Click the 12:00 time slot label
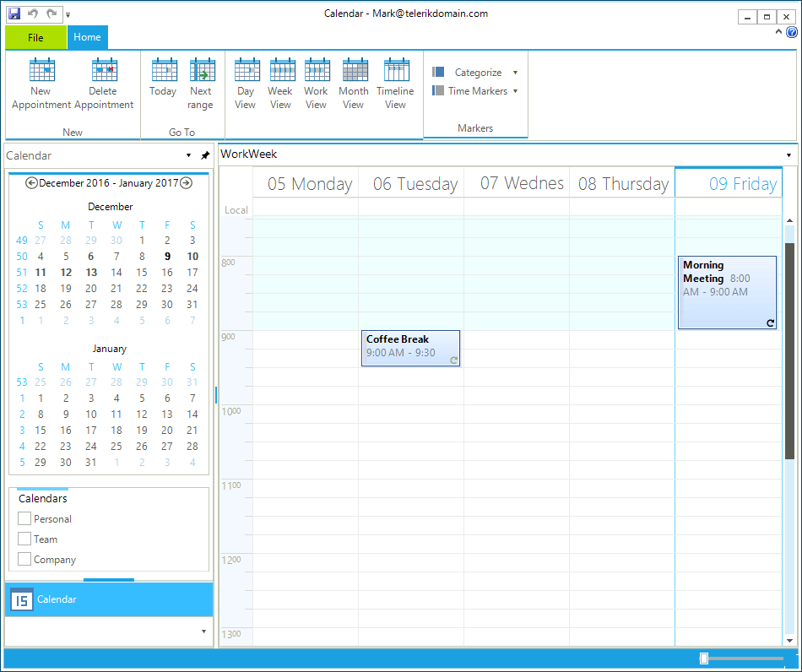The image size is (802, 672). 231,560
